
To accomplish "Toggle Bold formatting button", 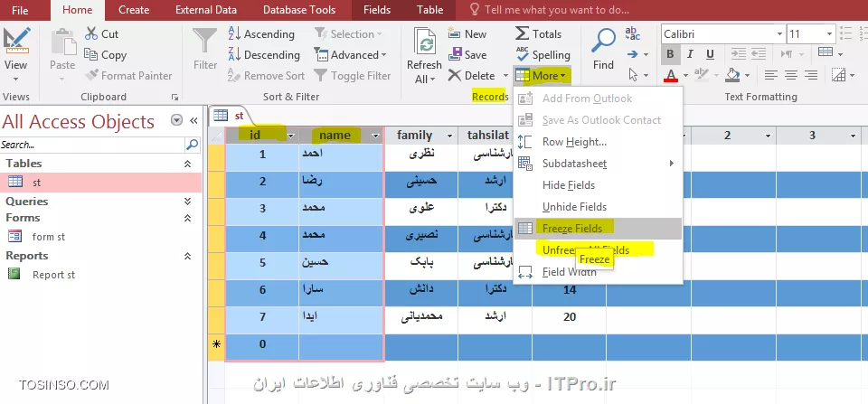I will (670, 54).
